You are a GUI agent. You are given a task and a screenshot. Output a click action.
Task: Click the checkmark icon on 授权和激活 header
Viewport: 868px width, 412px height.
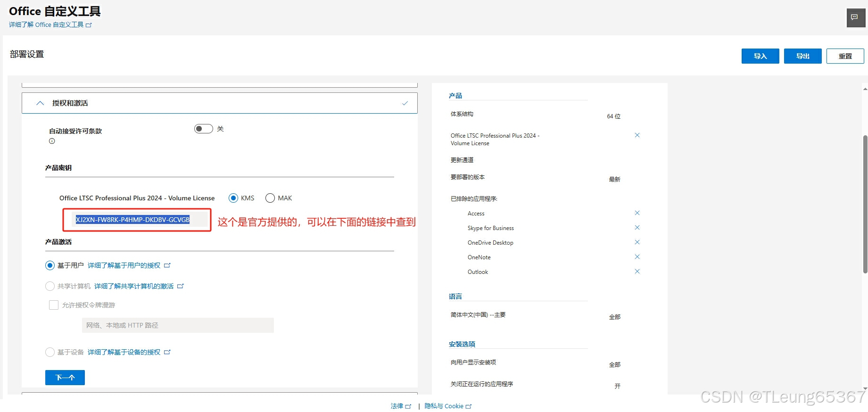(x=405, y=103)
